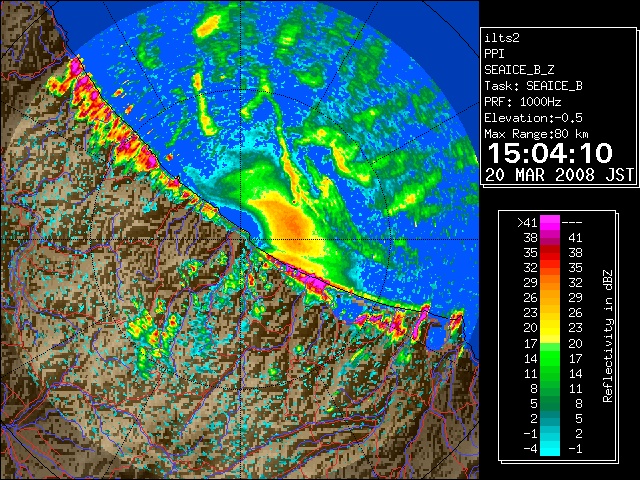Click the radar center at the crosshair intersection
Viewport: 640px width, 480px height.
point(241,239)
